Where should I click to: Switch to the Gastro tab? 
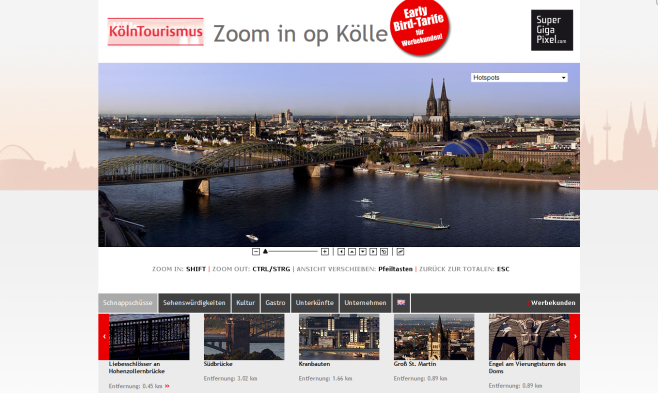point(275,302)
